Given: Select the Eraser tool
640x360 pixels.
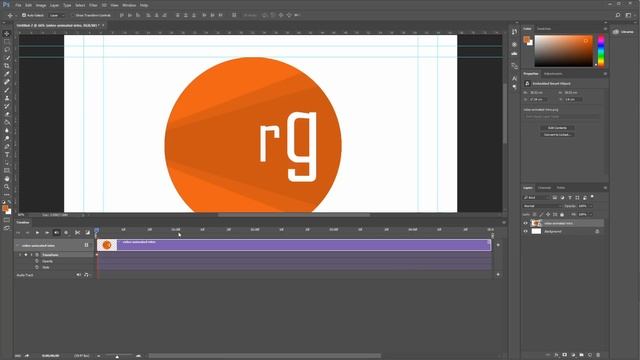Looking at the screenshot, I should pyautogui.click(x=7, y=114).
